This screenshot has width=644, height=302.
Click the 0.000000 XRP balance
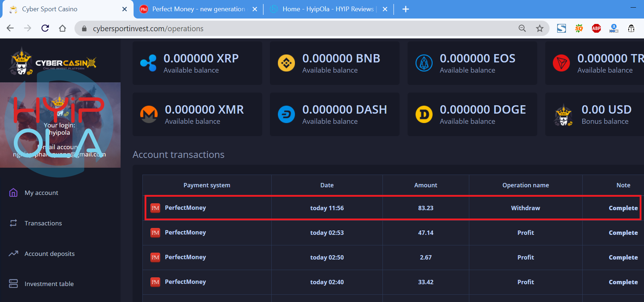201,58
